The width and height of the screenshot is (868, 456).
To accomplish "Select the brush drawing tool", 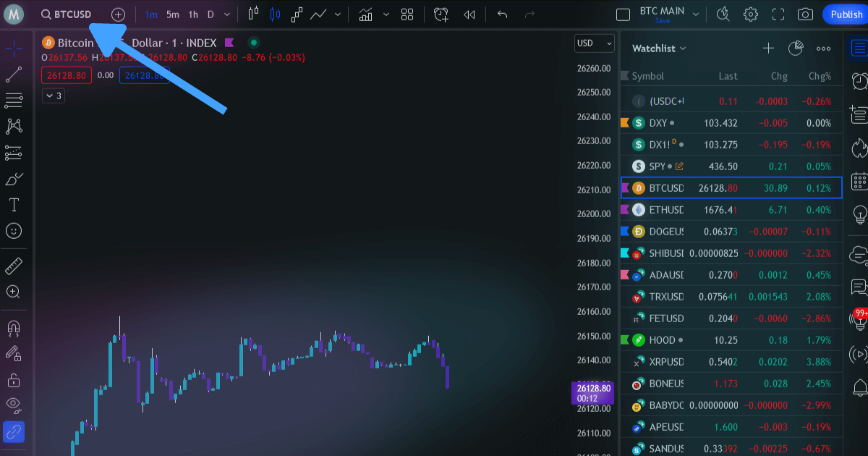I will (x=14, y=179).
